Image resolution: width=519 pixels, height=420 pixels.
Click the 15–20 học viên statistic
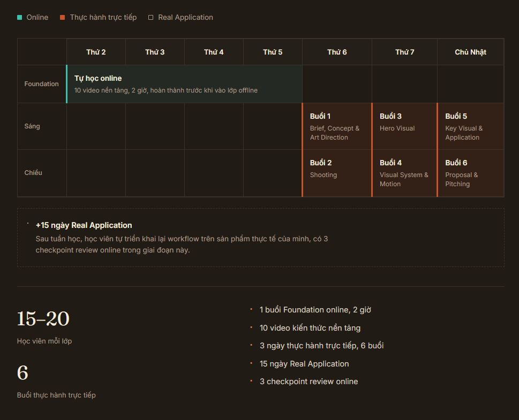[x=44, y=327]
